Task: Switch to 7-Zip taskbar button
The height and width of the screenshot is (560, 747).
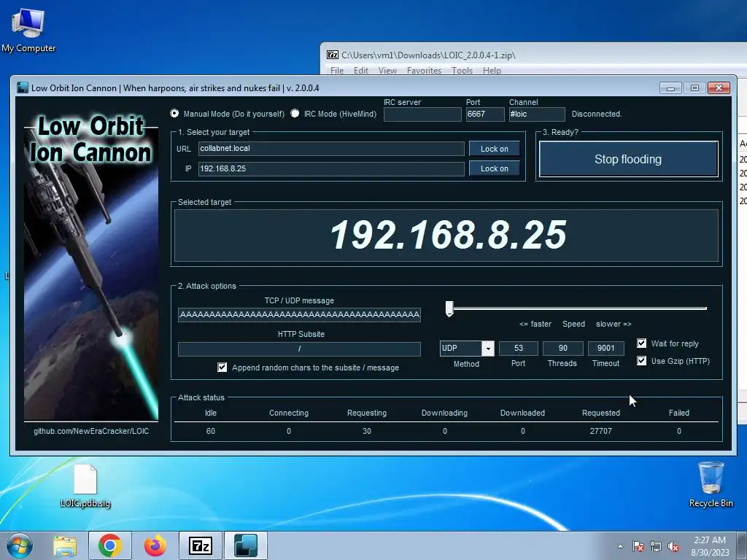Action: [x=201, y=545]
